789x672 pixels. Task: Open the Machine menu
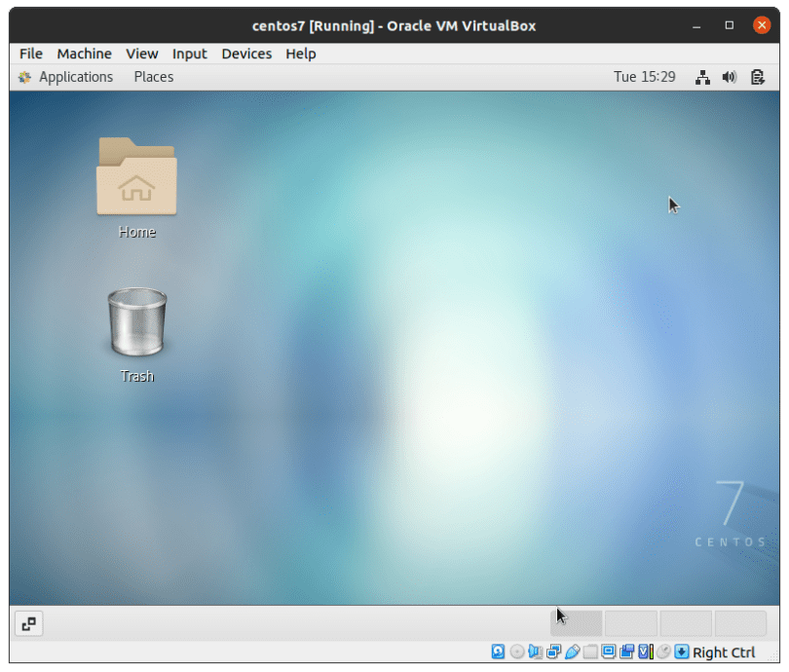point(84,54)
